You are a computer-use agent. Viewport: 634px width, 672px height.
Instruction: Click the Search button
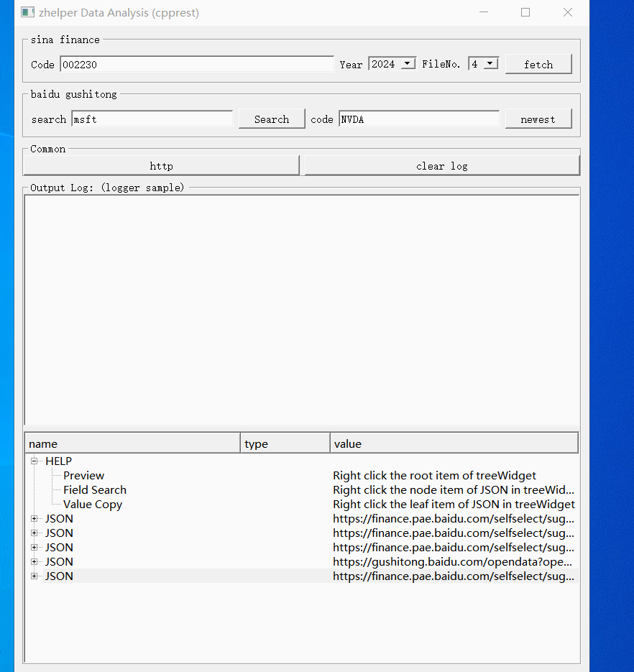[272, 119]
